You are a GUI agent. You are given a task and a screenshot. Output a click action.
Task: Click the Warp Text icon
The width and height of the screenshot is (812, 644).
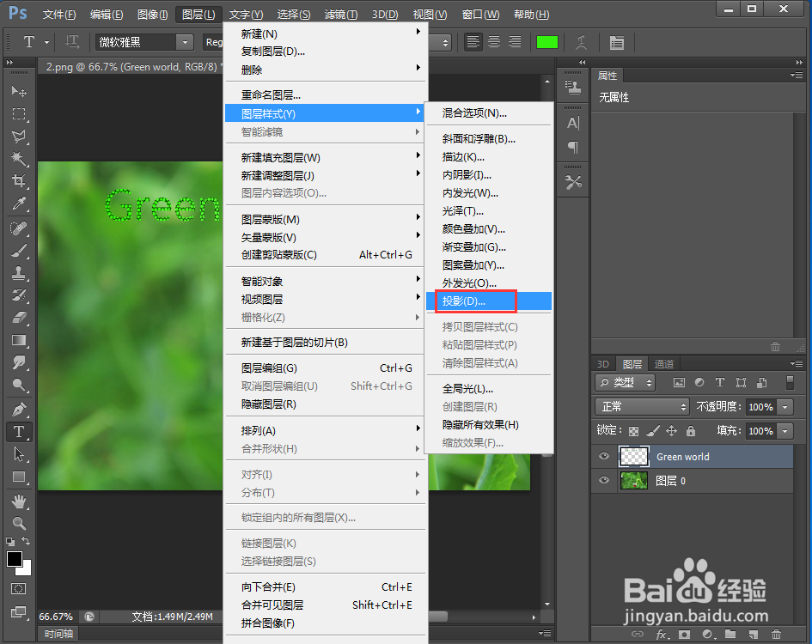[x=581, y=42]
